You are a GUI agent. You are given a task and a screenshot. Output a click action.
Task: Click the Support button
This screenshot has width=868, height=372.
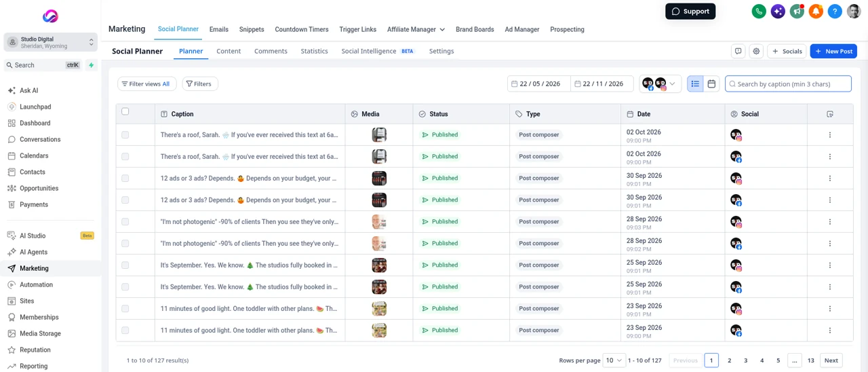pyautogui.click(x=690, y=12)
